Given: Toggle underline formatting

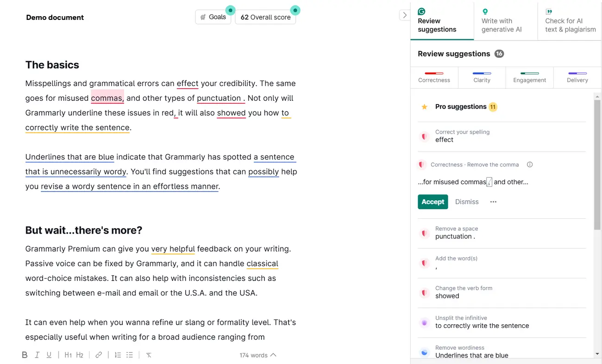Looking at the screenshot, I should (x=49, y=354).
